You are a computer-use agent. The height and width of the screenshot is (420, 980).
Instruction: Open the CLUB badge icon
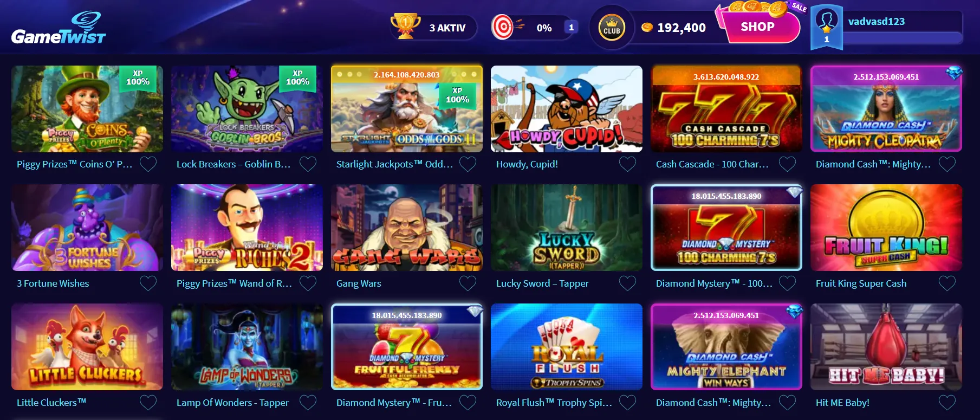pyautogui.click(x=612, y=28)
